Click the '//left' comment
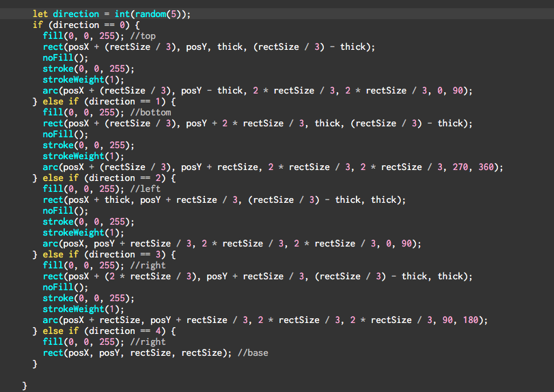The height and width of the screenshot is (392, 554). coord(146,189)
